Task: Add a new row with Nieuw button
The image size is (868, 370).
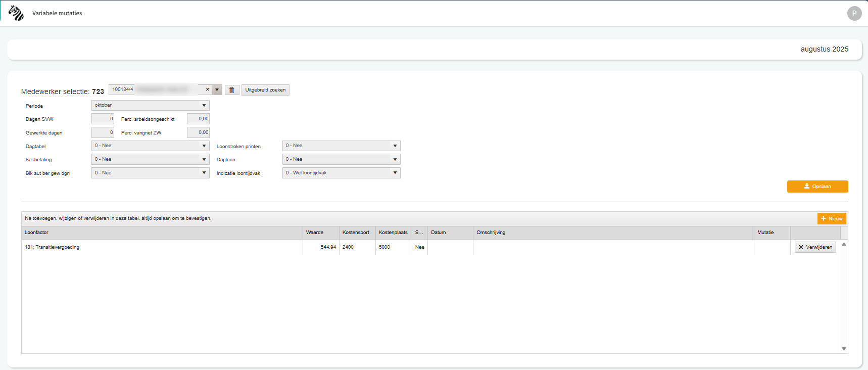Action: 831,218
